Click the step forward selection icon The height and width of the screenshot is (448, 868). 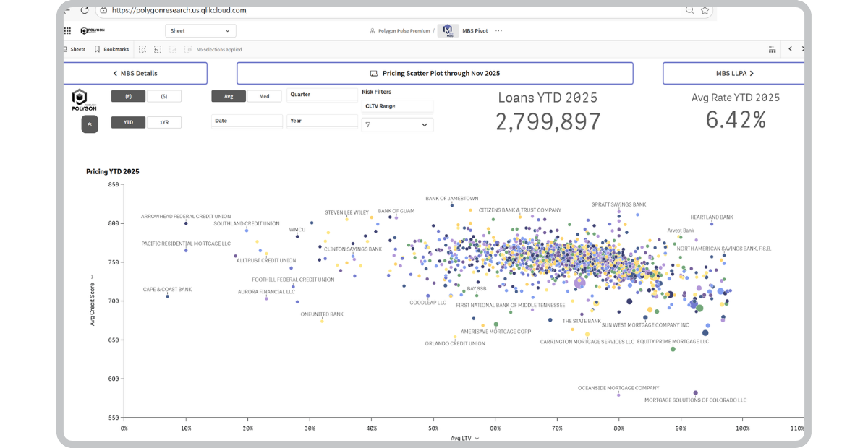pyautogui.click(x=174, y=49)
